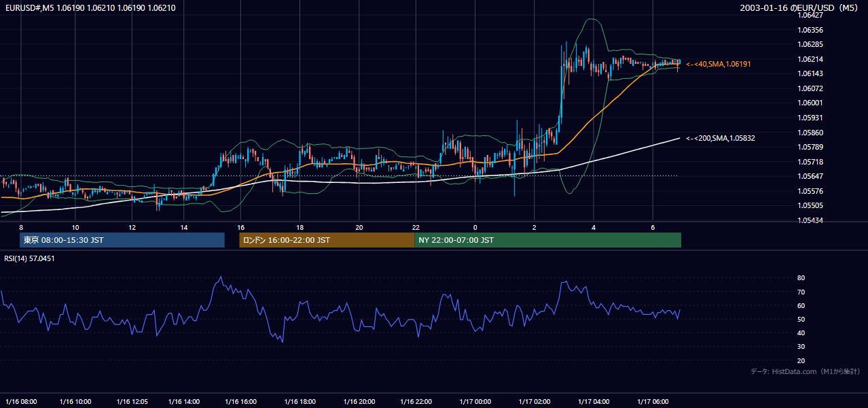The image size is (868, 408).
Task: Click price level 1.06285 on axis
Action: pos(811,44)
